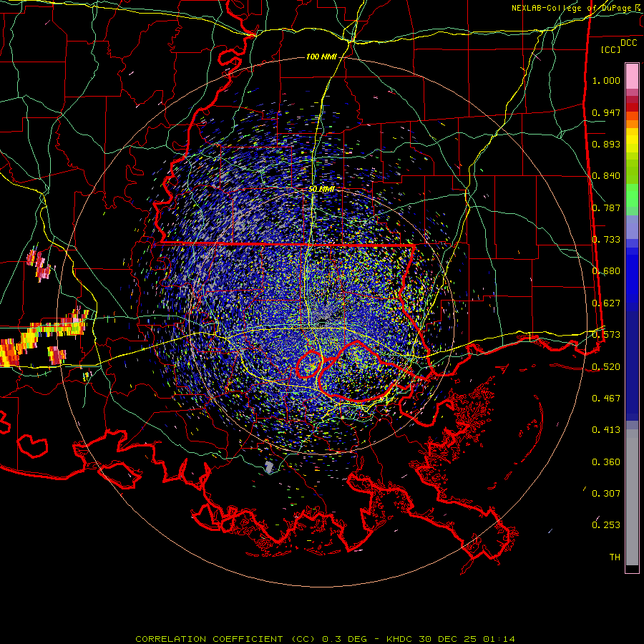Click the 0.787 scale value
Viewport: 644px width, 644px height.
(x=606, y=208)
